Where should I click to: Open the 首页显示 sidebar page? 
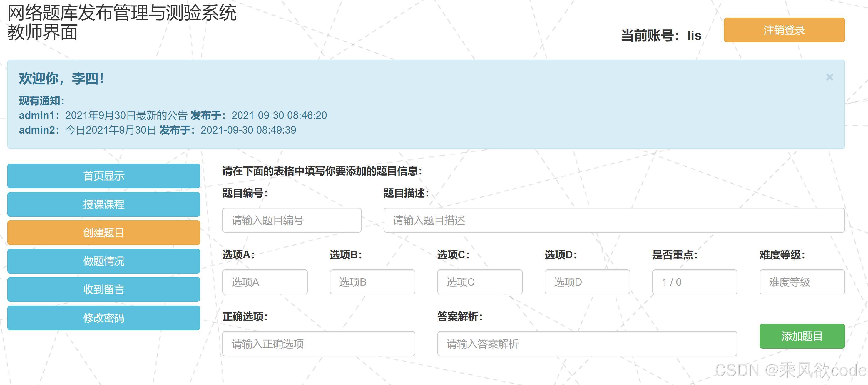click(103, 176)
